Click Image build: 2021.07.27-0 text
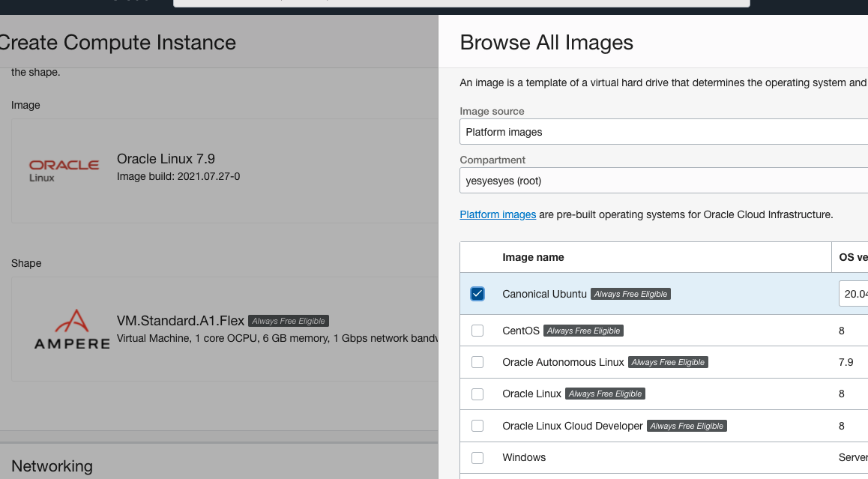The image size is (868, 479). (x=178, y=177)
